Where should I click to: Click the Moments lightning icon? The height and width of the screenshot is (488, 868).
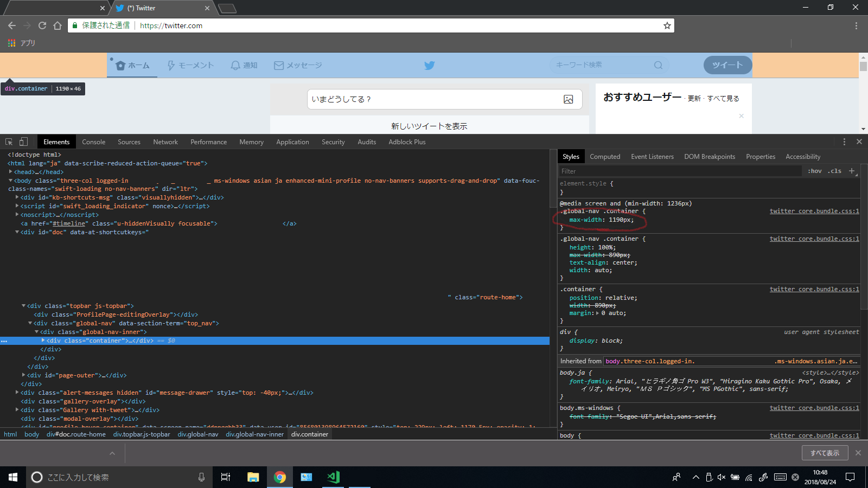tap(171, 65)
